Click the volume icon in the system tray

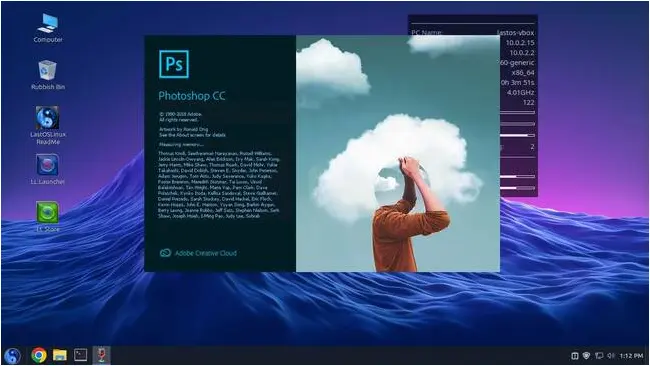(x=611, y=356)
